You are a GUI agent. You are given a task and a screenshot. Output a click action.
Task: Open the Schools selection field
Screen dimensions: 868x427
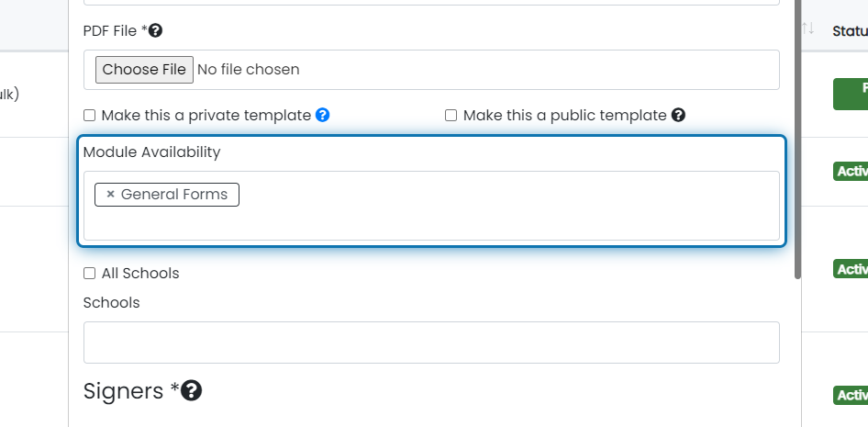pyautogui.click(x=431, y=343)
